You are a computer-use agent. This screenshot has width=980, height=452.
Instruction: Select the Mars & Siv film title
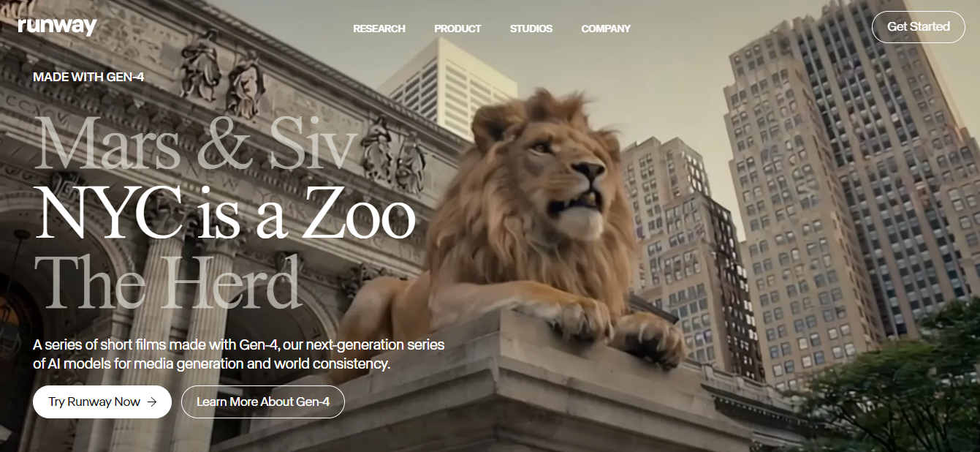pos(196,143)
